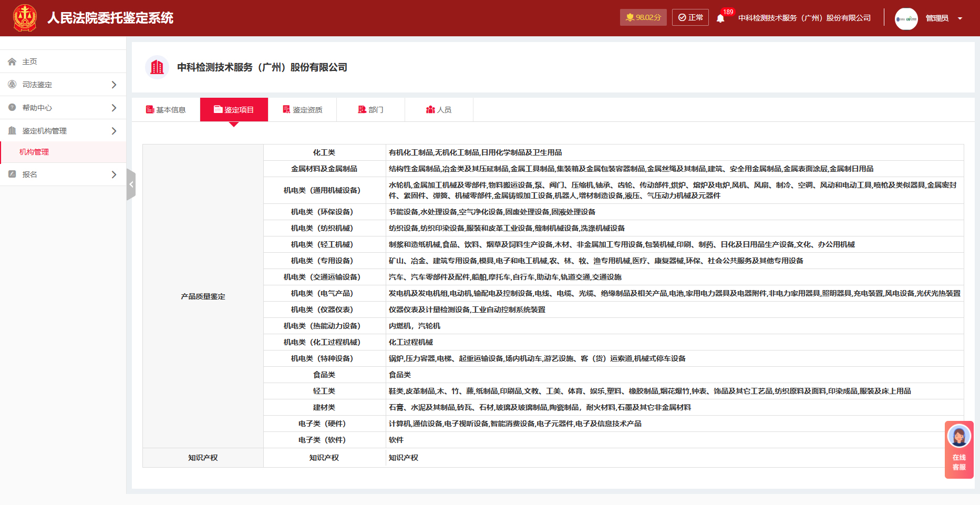The width and height of the screenshot is (980, 505).
Task: Click the 司法鉴定 sidebar icon
Action: click(x=12, y=85)
